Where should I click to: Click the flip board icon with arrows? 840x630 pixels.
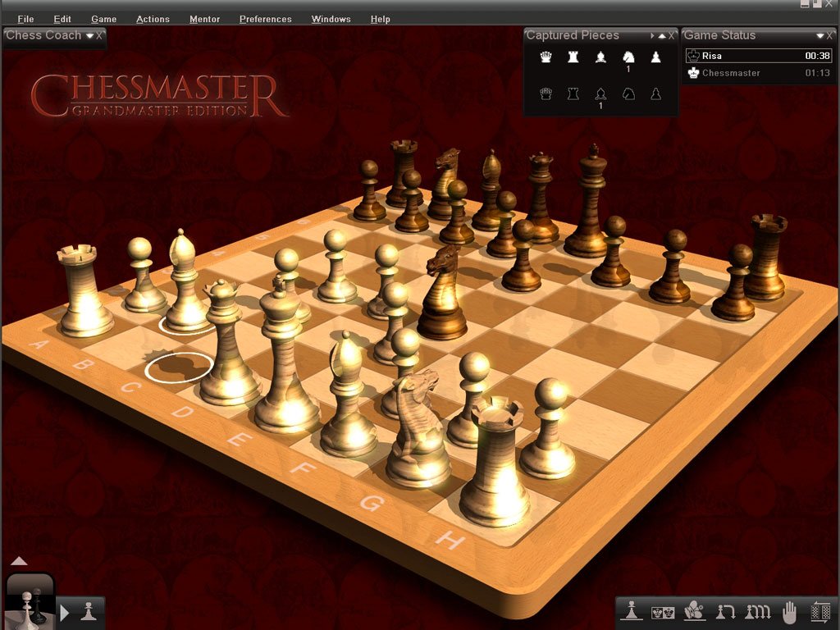click(820, 611)
